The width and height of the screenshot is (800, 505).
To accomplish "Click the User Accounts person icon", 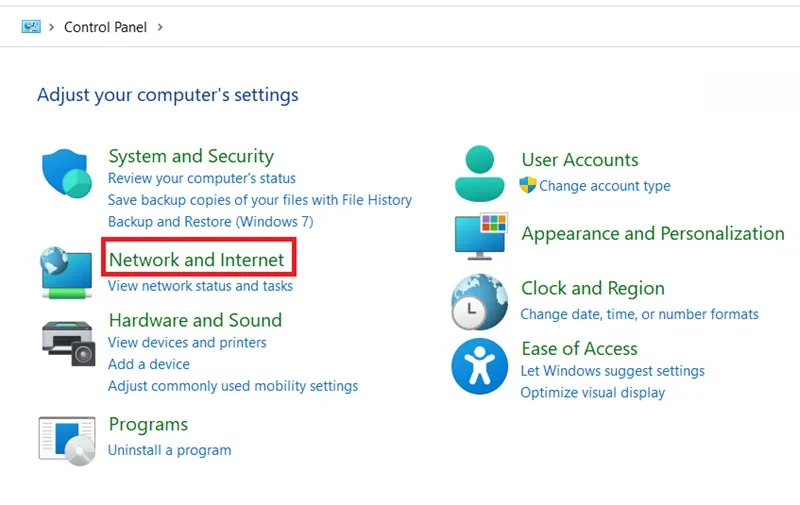I will point(480,173).
